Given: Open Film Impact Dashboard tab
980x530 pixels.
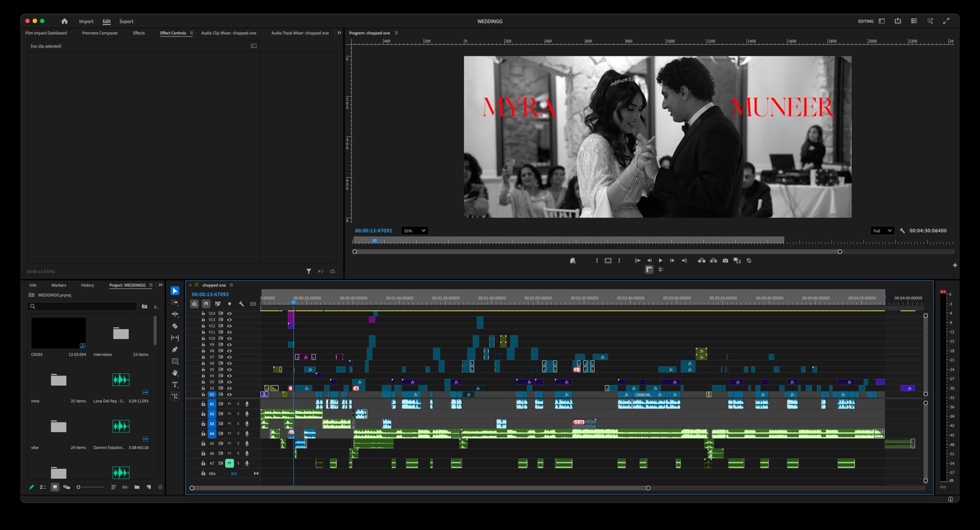Looking at the screenshot, I should [x=46, y=33].
